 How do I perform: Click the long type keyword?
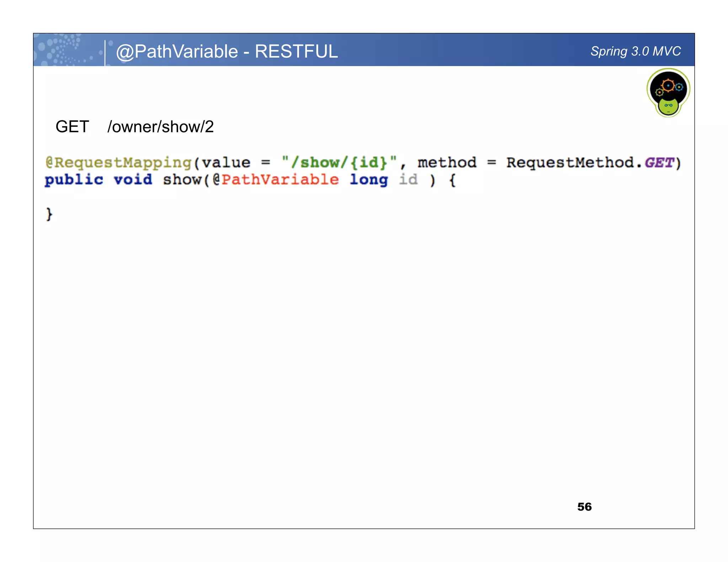coord(369,180)
